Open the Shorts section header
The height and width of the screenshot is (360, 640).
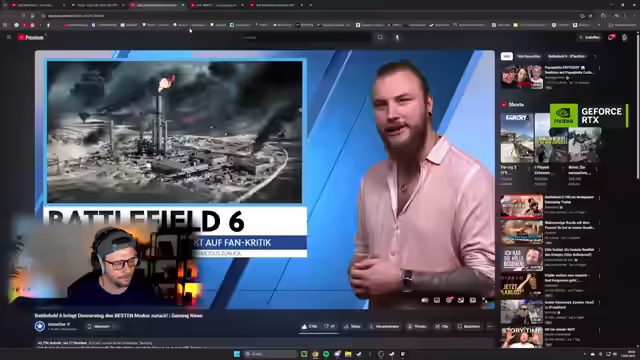click(513, 104)
